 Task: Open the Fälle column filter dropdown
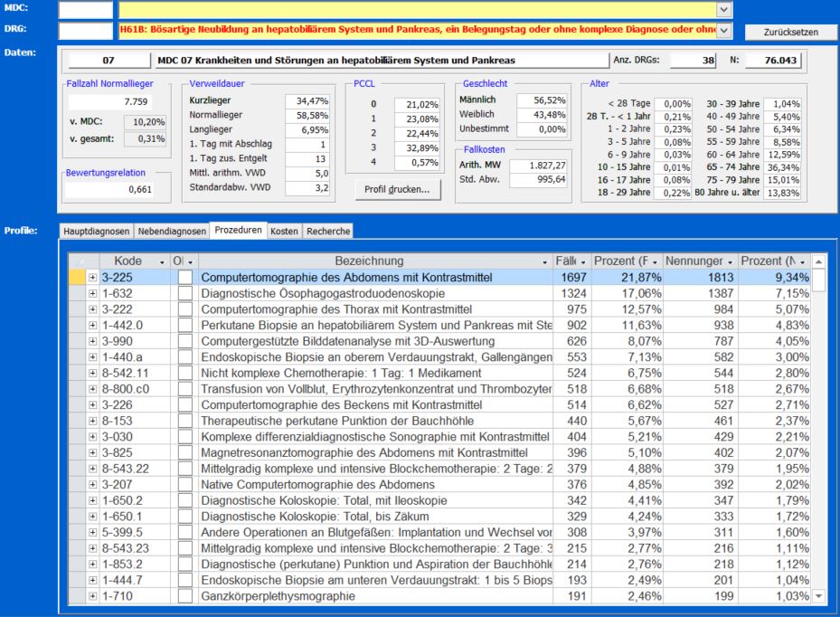(x=583, y=261)
